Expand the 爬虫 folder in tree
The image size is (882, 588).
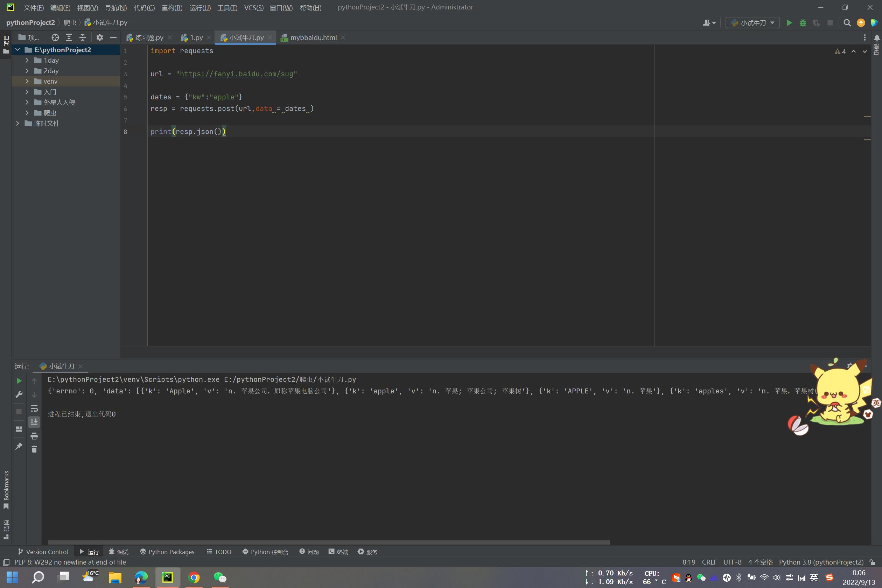pos(27,113)
